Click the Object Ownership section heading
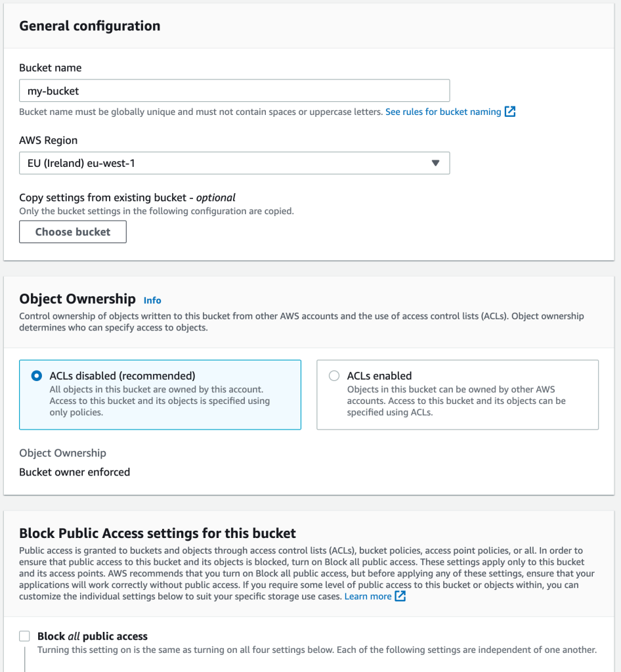This screenshot has width=621, height=672. pyautogui.click(x=77, y=299)
